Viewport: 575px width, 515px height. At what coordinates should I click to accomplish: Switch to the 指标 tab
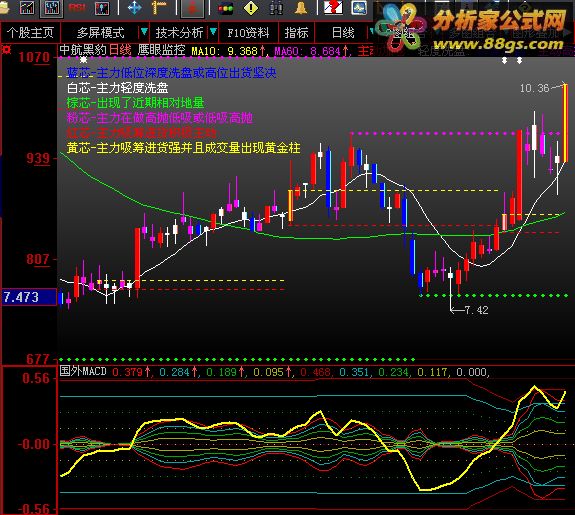[x=296, y=33]
